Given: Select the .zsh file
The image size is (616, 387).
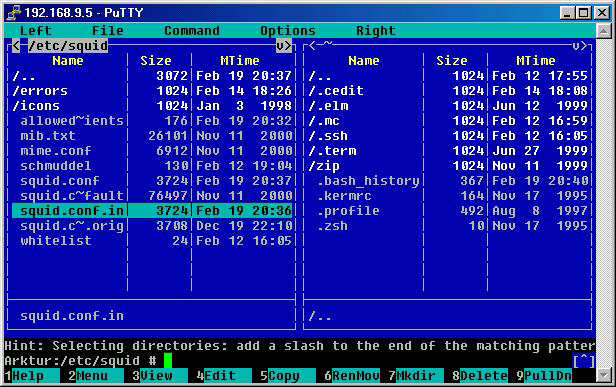Looking at the screenshot, I should coord(448,226).
